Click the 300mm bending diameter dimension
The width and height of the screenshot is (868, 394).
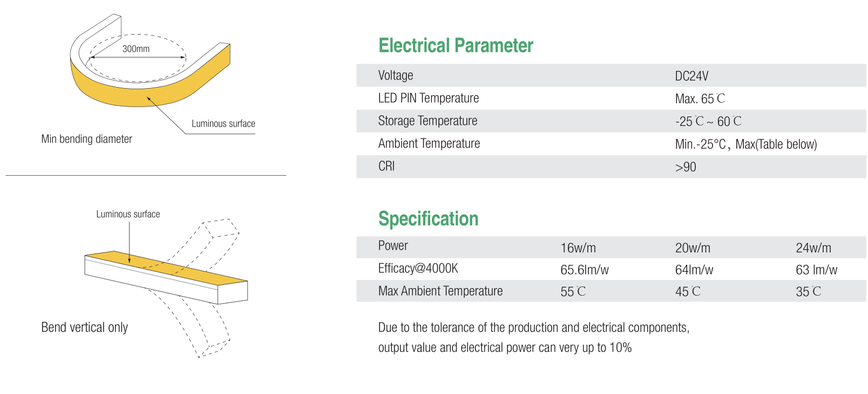click(136, 49)
